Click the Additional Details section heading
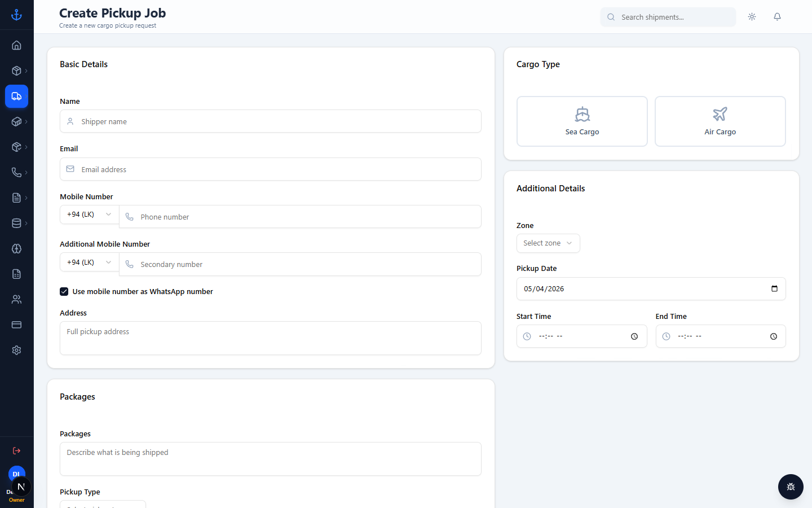Image resolution: width=812 pixels, height=508 pixels. pos(550,189)
